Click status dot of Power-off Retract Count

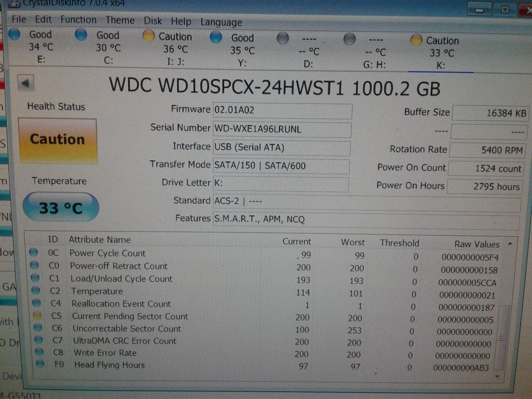(34, 264)
